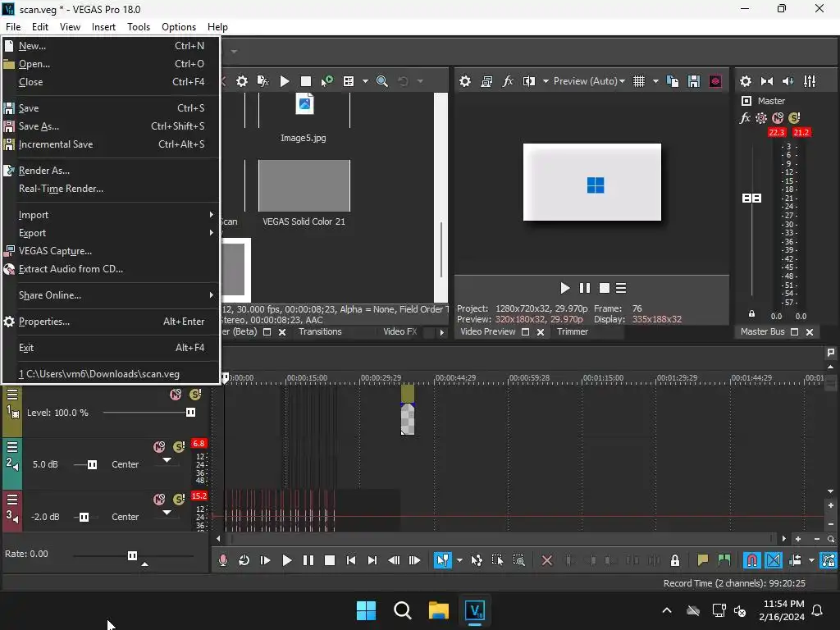
Task: Choose Save As from File menu
Action: coord(111,126)
